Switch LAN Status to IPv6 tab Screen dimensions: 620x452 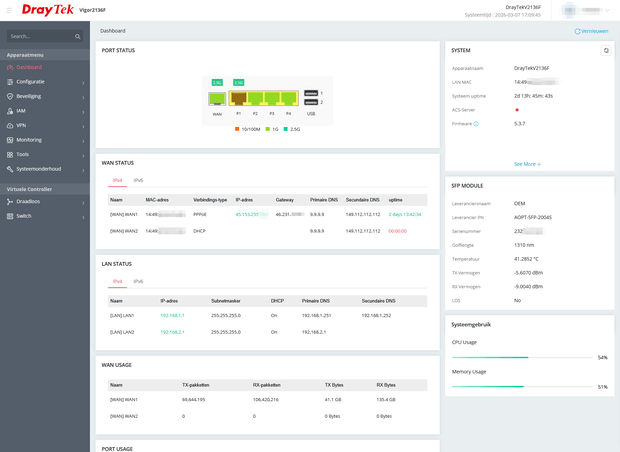click(138, 282)
